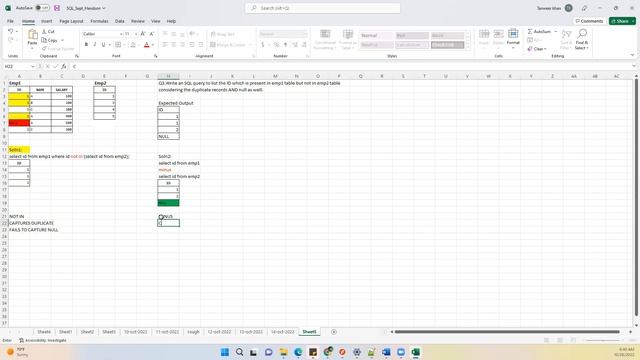Switch to the Formulas tab
The image size is (640, 360).
coord(99,21)
